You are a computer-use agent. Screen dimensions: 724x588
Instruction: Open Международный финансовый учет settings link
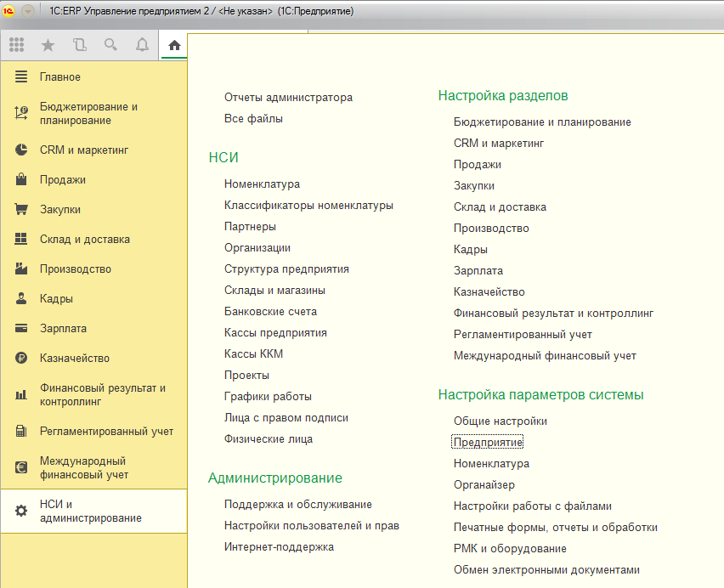point(545,356)
